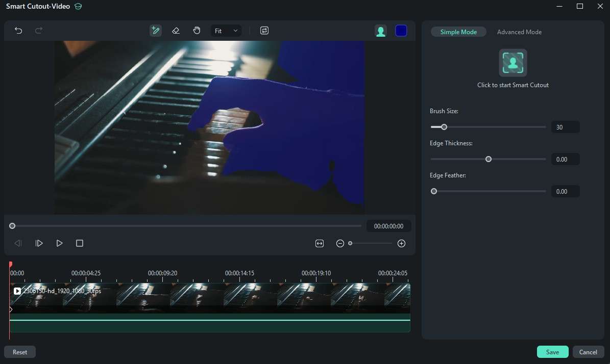Click the Edge Thickness value field
The image size is (610, 364).
tap(565, 159)
